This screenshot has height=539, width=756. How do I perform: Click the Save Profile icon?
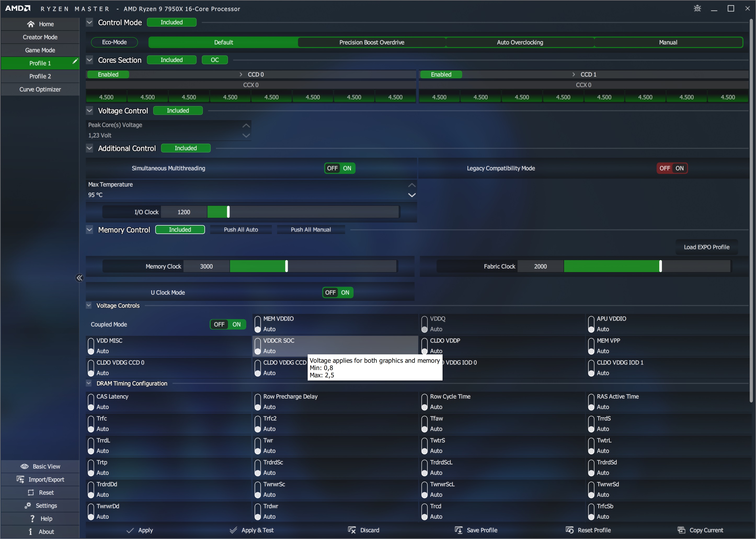(458, 530)
